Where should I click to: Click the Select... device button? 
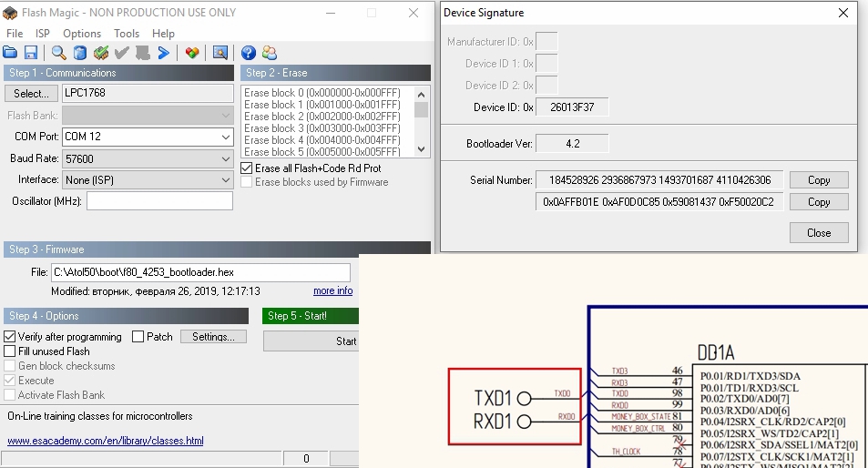click(x=31, y=93)
